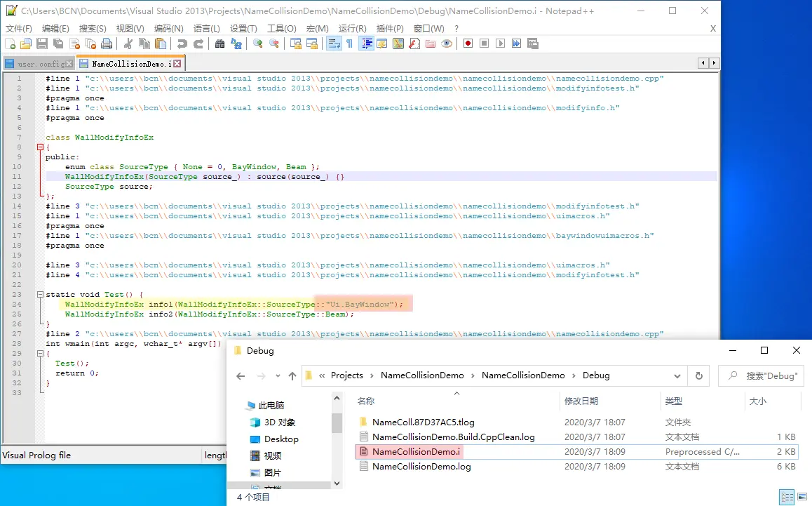Image resolution: width=812 pixels, height=506 pixels.
Task: Click the Explorer refresh button
Action: [x=698, y=376]
